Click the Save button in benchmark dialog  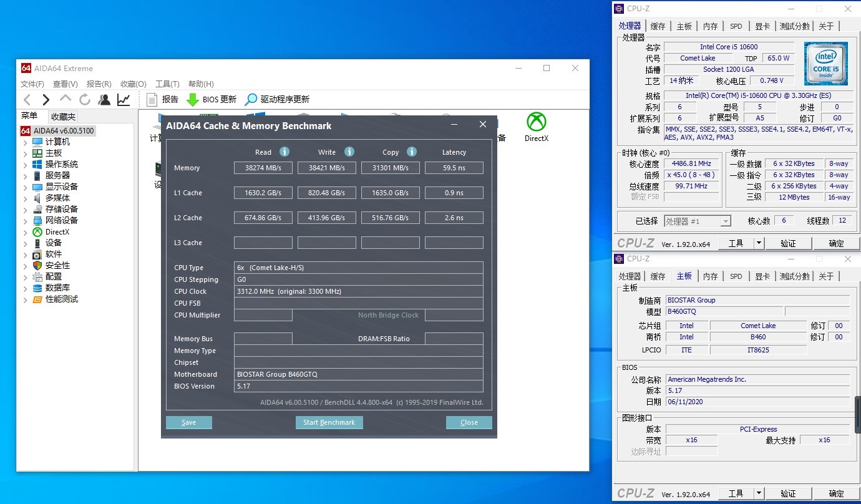[189, 422]
